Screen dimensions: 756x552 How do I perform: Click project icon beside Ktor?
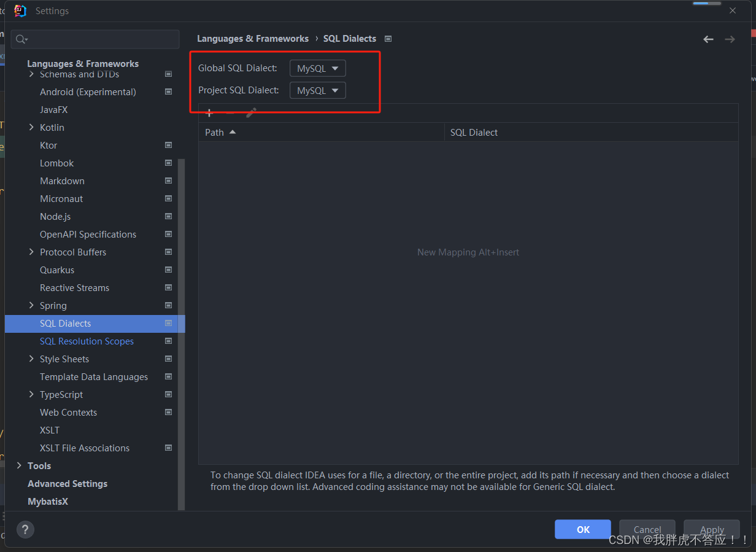(x=168, y=145)
